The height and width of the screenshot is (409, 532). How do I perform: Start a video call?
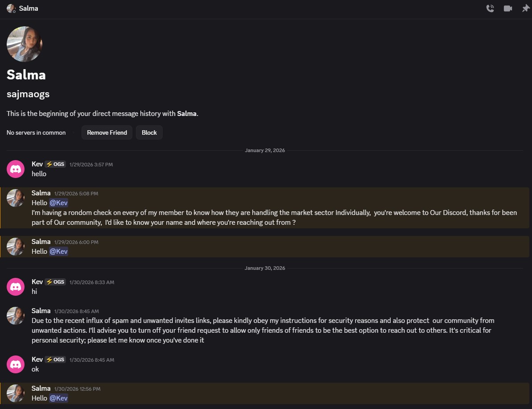508,8
